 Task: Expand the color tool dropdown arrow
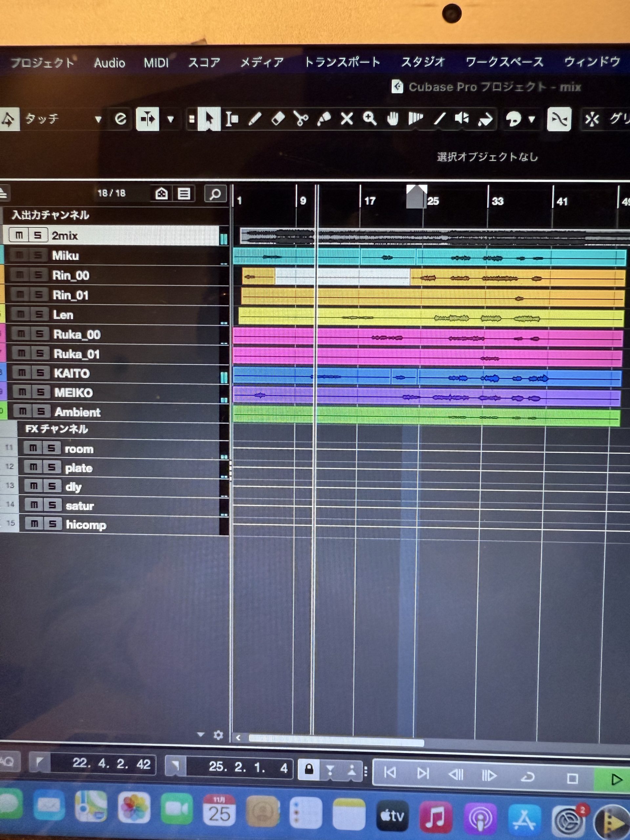point(532,120)
